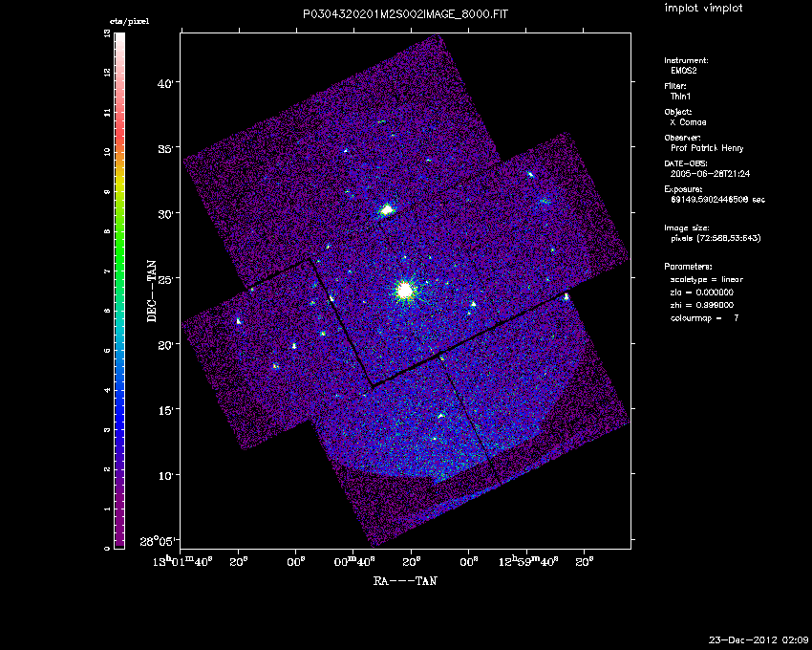Click the plot title P0304320201M2S002IMAGE_8000.FIT

[405, 14]
